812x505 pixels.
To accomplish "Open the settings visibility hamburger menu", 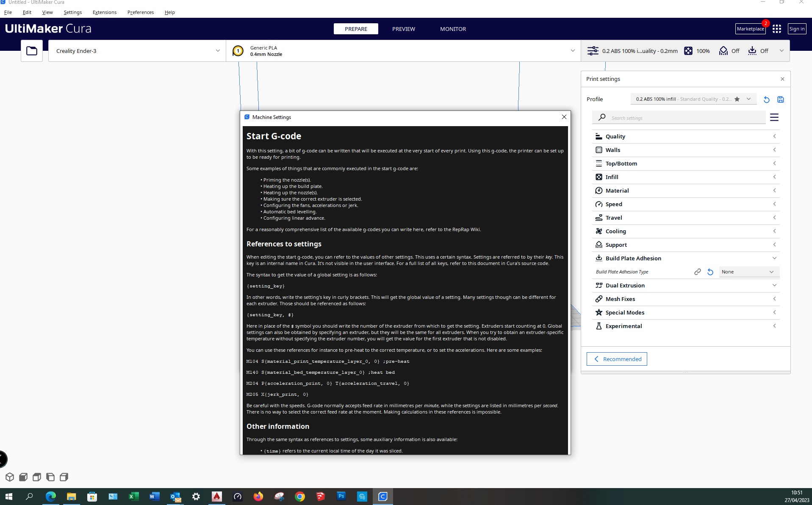I will click(x=774, y=117).
